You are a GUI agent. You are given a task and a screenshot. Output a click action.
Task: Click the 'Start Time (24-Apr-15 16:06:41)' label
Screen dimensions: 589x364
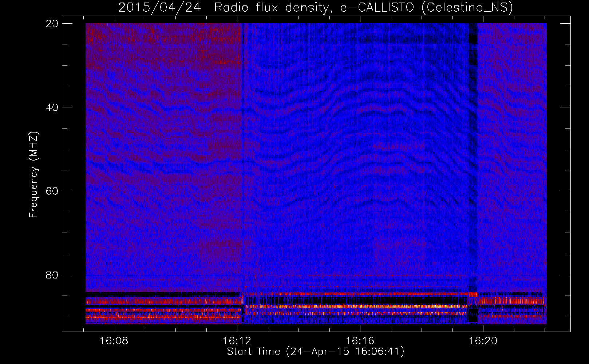tap(316, 352)
